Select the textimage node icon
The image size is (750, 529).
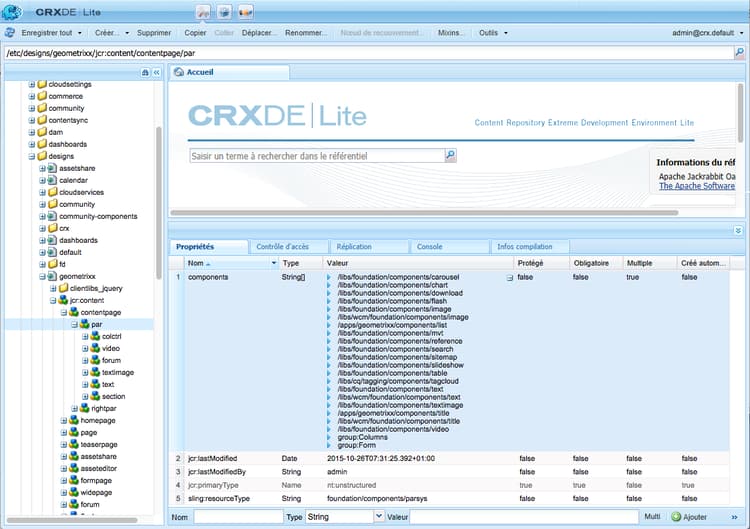tap(95, 372)
